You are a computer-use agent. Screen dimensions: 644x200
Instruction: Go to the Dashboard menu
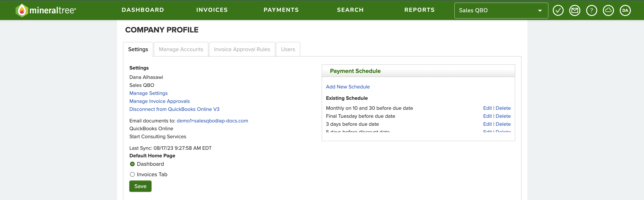143,10
